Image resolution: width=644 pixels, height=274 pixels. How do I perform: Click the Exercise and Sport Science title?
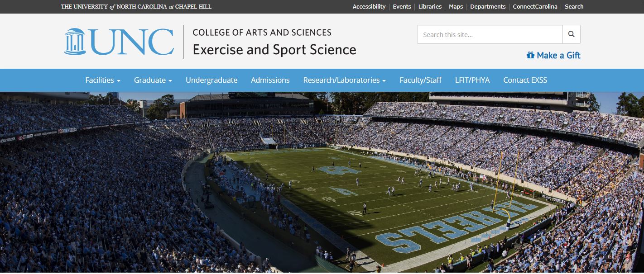coord(274,50)
